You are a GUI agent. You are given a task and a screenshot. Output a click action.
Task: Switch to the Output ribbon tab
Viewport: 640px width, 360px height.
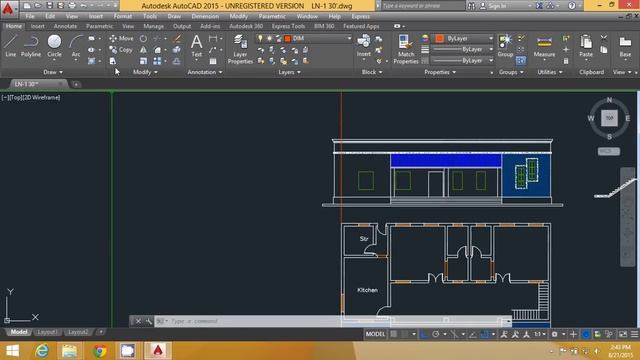tap(182, 26)
